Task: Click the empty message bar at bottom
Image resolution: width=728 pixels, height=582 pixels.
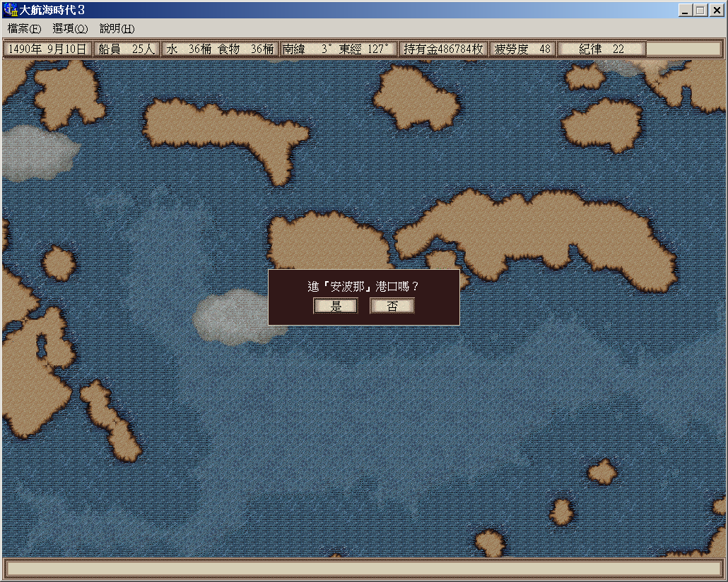Action: 364,569
